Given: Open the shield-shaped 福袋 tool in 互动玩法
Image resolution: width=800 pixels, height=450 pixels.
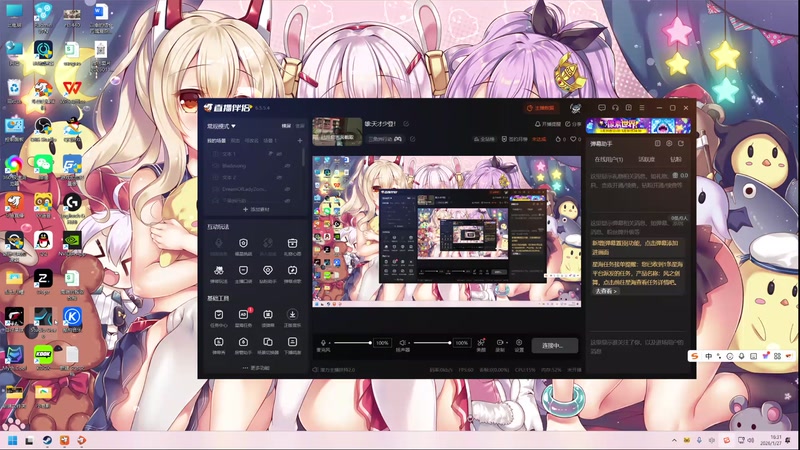Looking at the screenshot, I should pyautogui.click(x=243, y=245).
